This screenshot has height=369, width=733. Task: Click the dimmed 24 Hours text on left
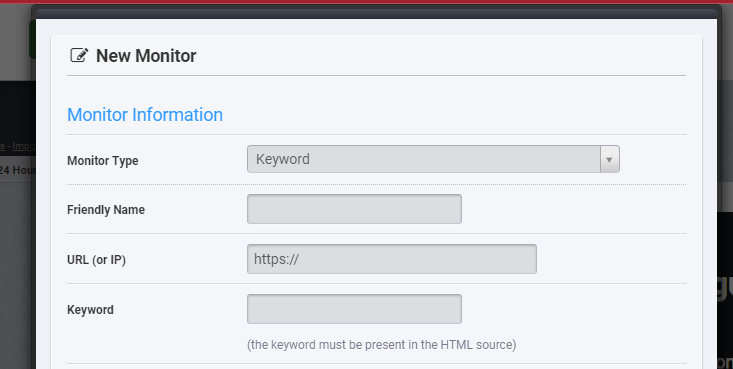(17, 170)
